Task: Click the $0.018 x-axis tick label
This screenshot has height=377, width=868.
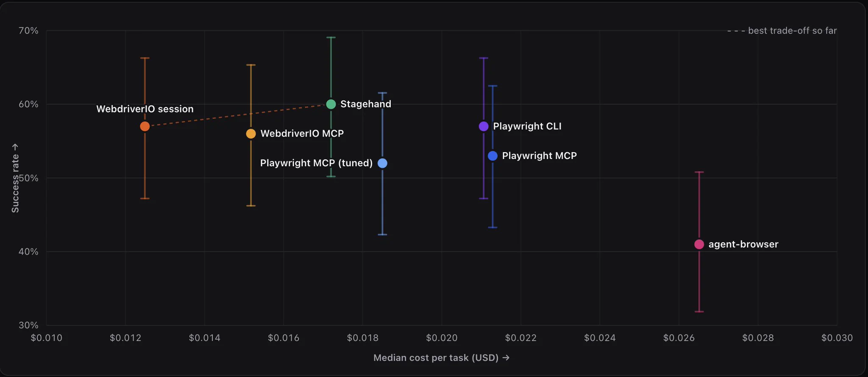Action: 363,338
